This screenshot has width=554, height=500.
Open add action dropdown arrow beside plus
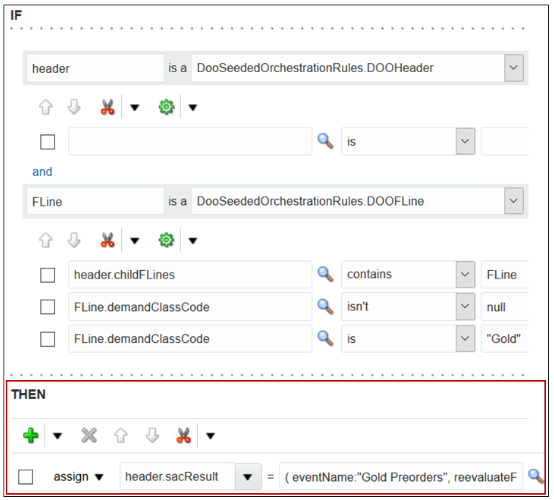tap(57, 436)
